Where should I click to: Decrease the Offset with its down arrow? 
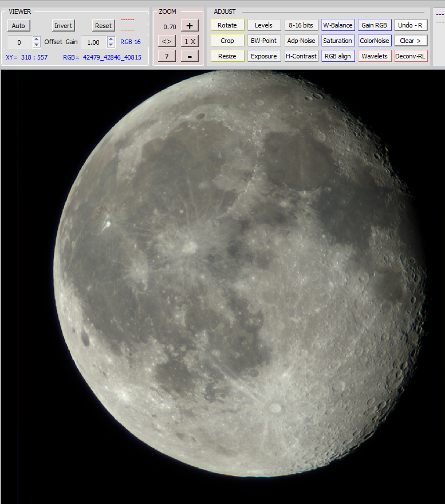pyautogui.click(x=37, y=45)
